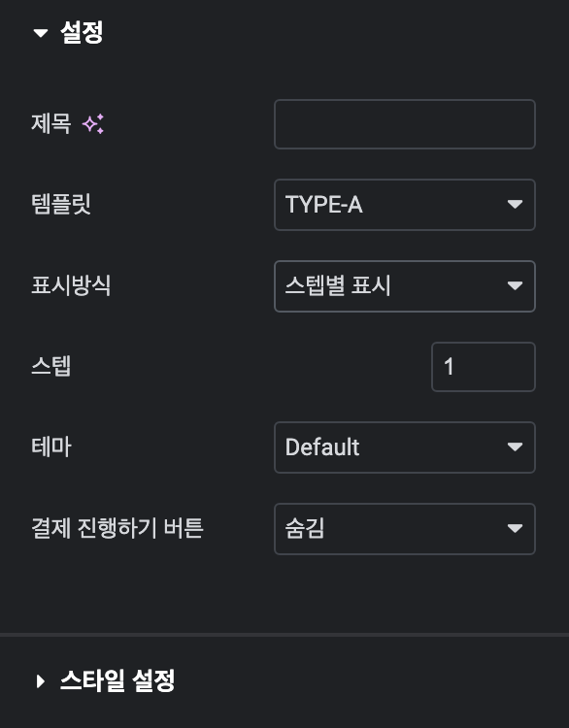Click the 제목 field label
Screen dimensions: 569x728
coord(51,124)
